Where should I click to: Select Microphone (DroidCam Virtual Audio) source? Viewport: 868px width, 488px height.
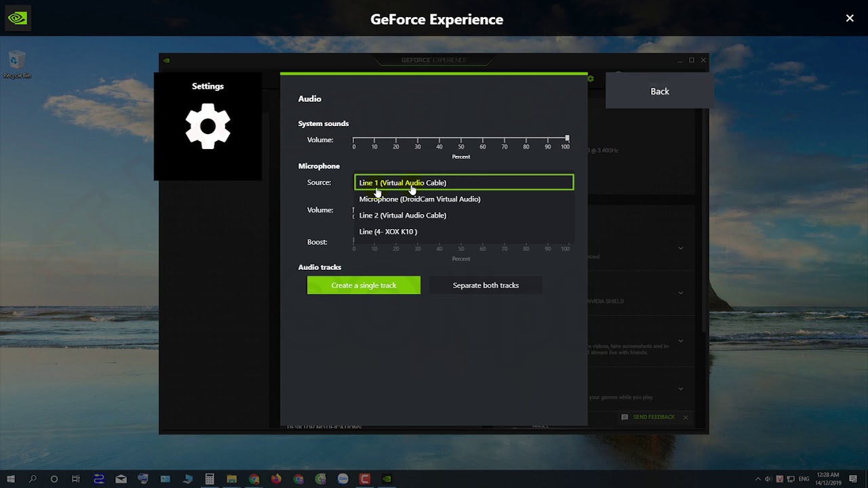464,199
